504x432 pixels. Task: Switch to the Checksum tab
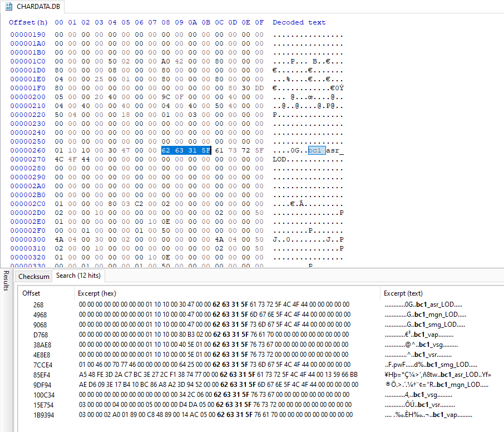click(x=34, y=276)
